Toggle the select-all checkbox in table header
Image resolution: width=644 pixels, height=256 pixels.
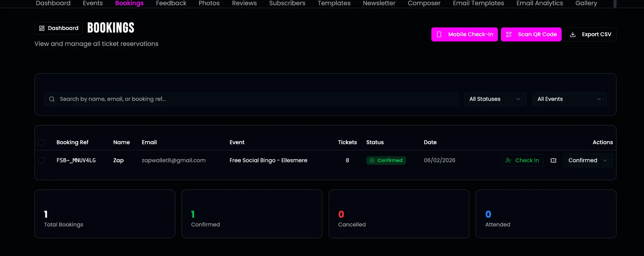tap(41, 142)
